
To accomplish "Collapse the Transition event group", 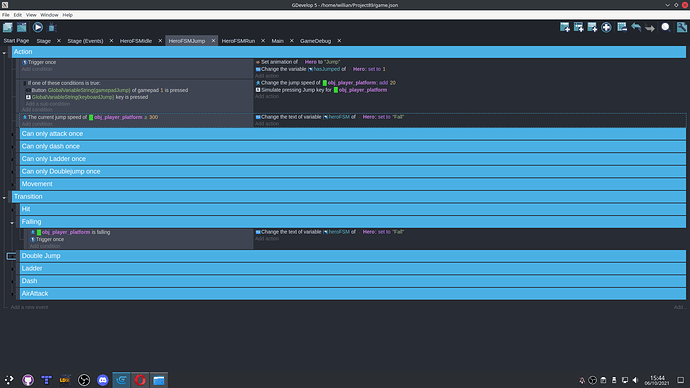I will (x=4, y=198).
